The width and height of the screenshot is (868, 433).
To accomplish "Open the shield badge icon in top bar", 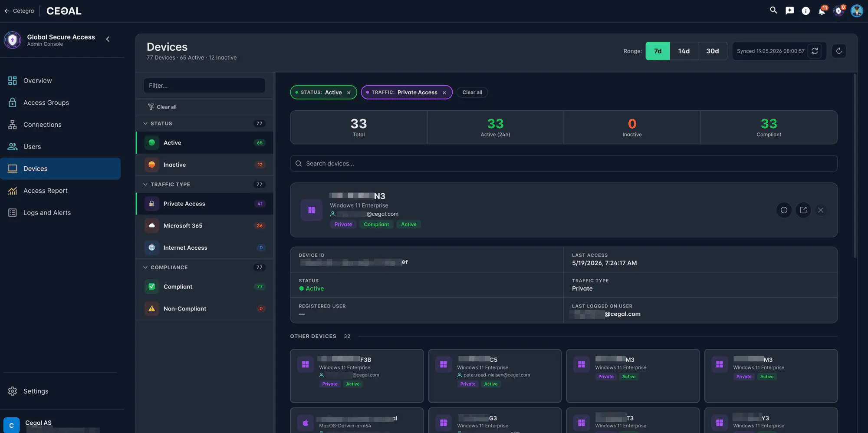I will coord(839,11).
